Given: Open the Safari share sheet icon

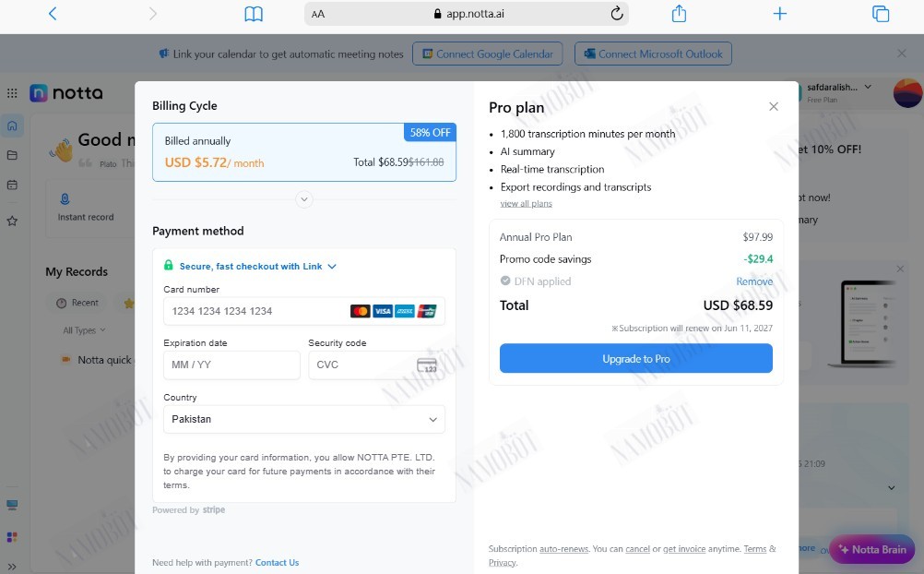Looking at the screenshot, I should point(679,13).
